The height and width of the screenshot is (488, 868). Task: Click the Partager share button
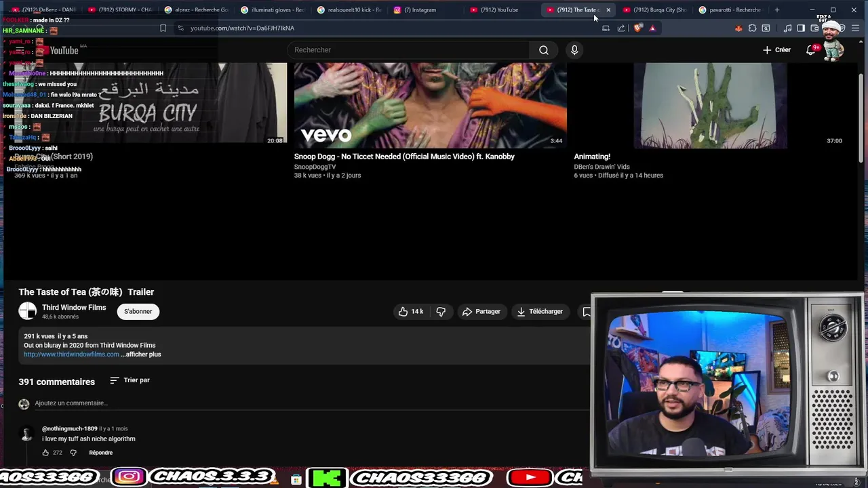pos(481,312)
